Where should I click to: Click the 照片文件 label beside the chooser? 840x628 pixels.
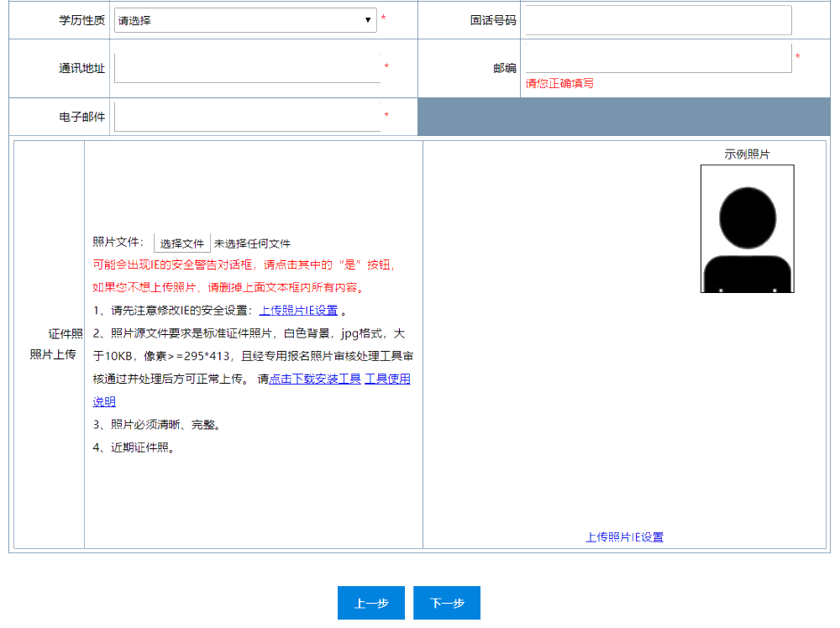point(119,241)
